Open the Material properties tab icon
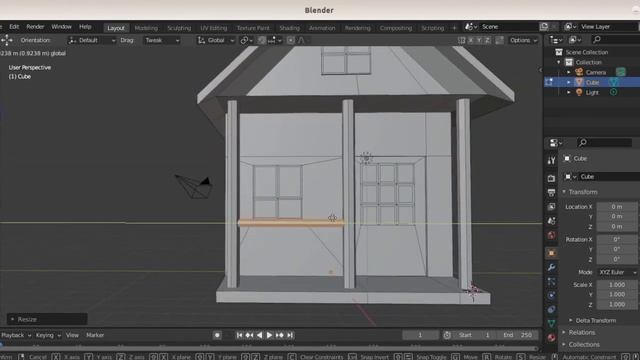The image size is (640, 360). pyautogui.click(x=551, y=338)
